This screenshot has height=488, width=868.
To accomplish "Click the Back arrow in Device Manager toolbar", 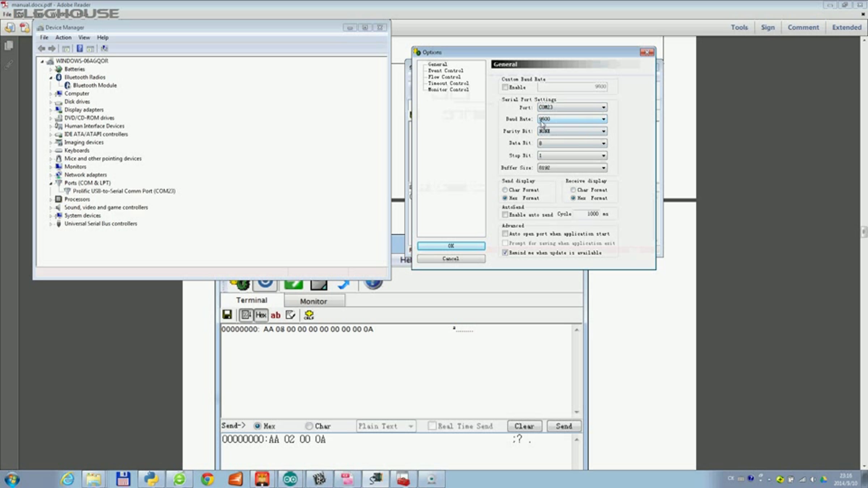I will click(x=42, y=48).
